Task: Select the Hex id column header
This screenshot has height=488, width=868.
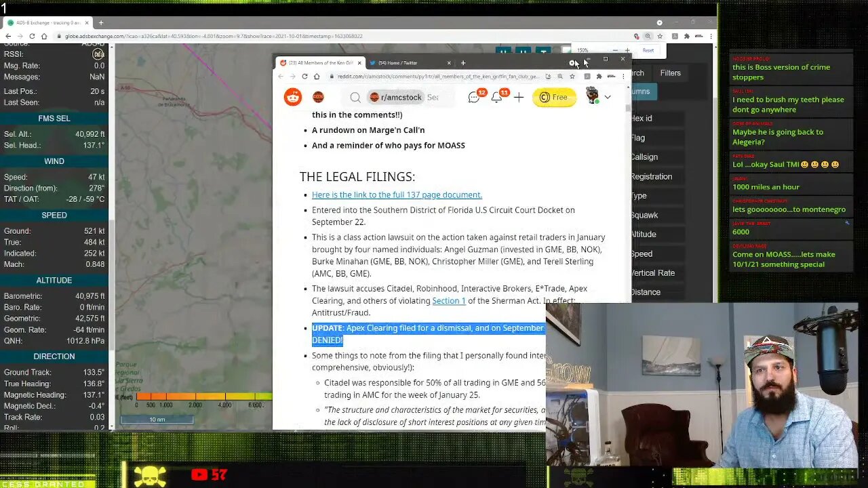Action: 642,118
